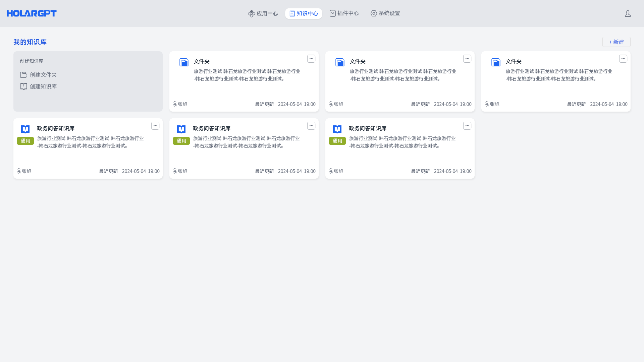Screen dimensions: 644x362
Task: Click folder icon of rightmost 文件夹 card
Action: coord(496,62)
